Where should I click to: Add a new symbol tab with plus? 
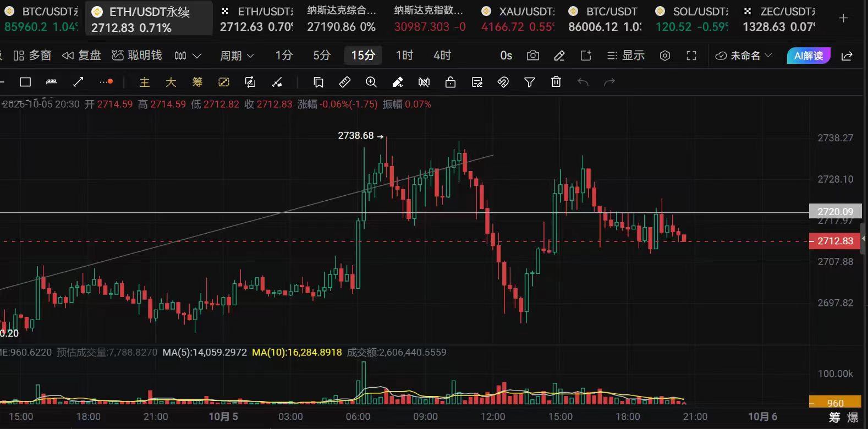point(843,19)
